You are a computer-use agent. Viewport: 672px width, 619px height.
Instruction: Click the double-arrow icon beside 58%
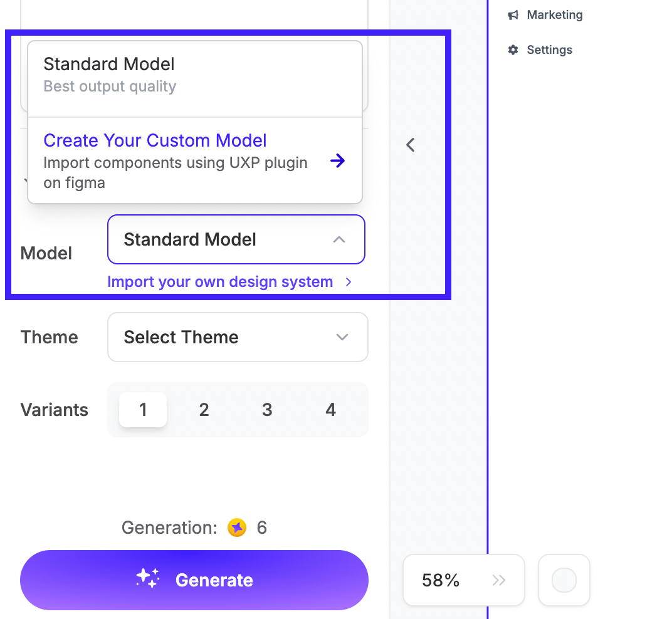point(499,581)
